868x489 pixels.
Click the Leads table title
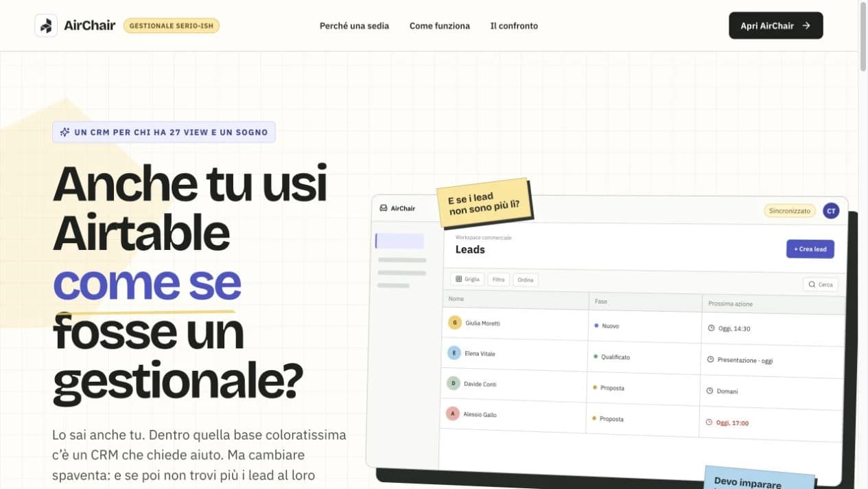[x=470, y=249]
